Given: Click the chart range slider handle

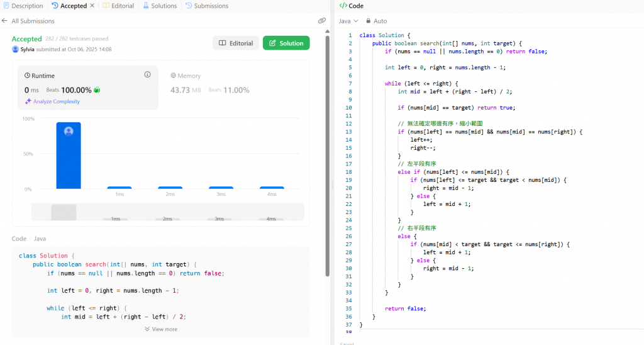Looking at the screenshot, I should pyautogui.click(x=64, y=212).
